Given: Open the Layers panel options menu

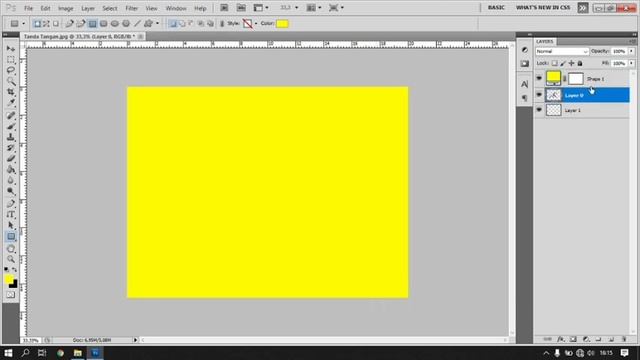Looking at the screenshot, I should click(632, 42).
